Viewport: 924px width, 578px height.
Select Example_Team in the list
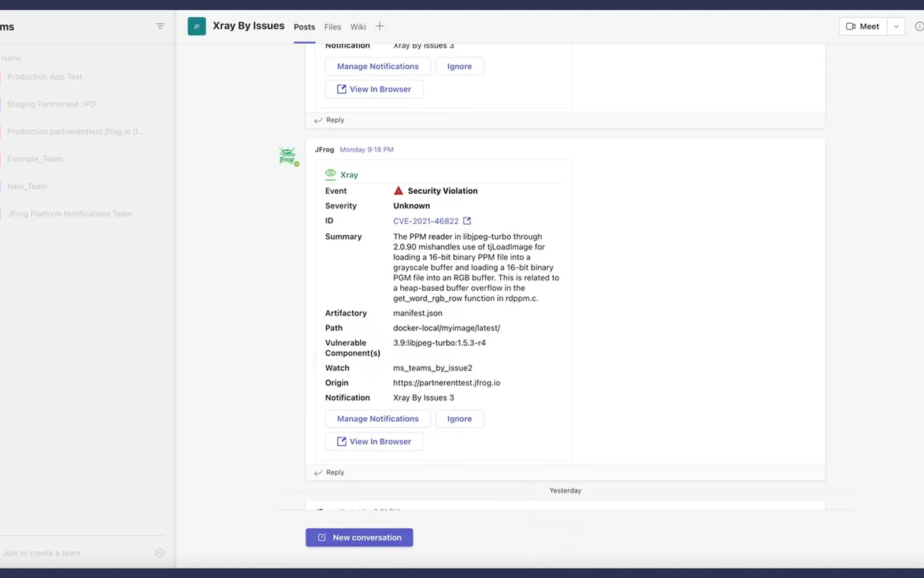click(35, 159)
